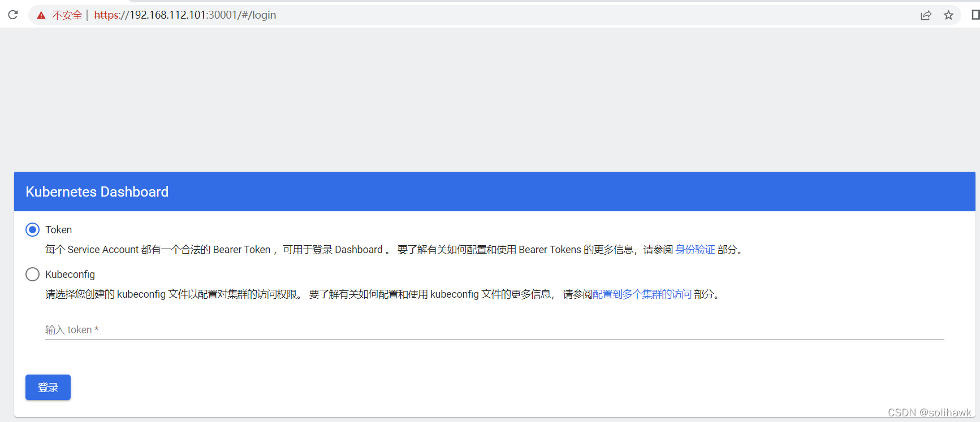Select the Token radio button

[x=32, y=229]
